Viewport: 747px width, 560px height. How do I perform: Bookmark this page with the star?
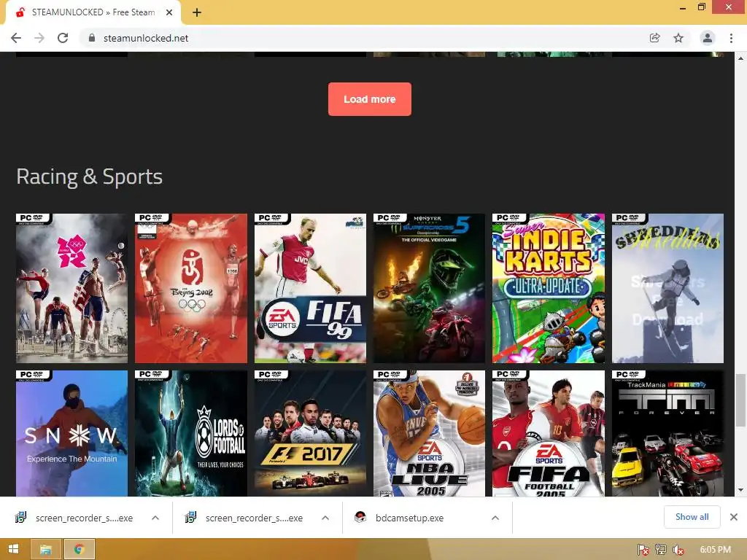tap(678, 38)
